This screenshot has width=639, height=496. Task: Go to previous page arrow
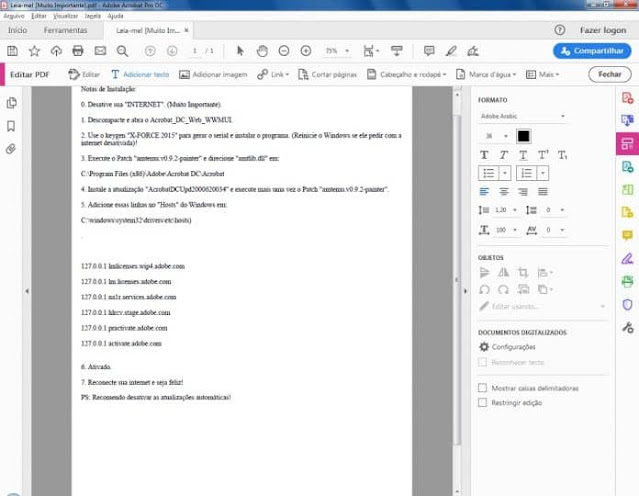pos(150,51)
